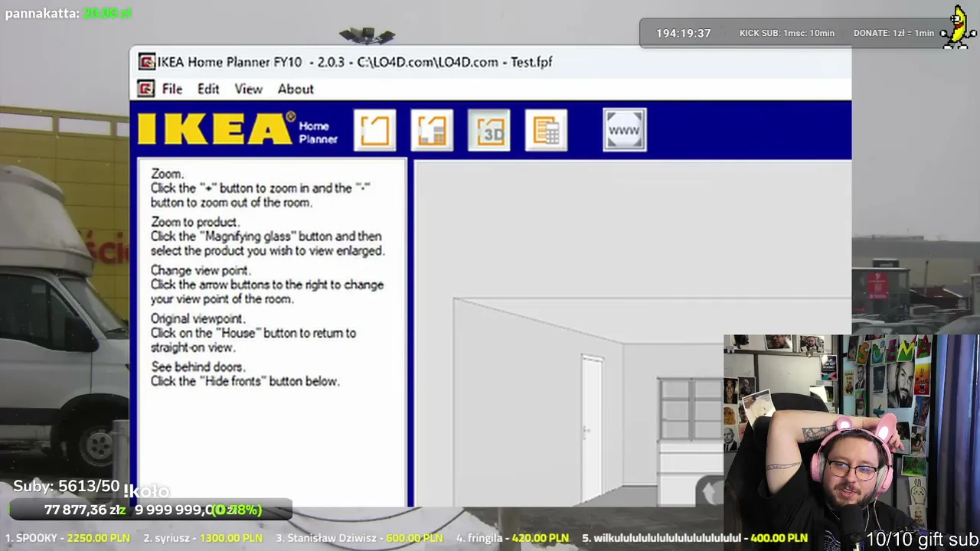The width and height of the screenshot is (980, 551).
Task: Click the "Hide fronts" instruction line
Action: (x=245, y=381)
